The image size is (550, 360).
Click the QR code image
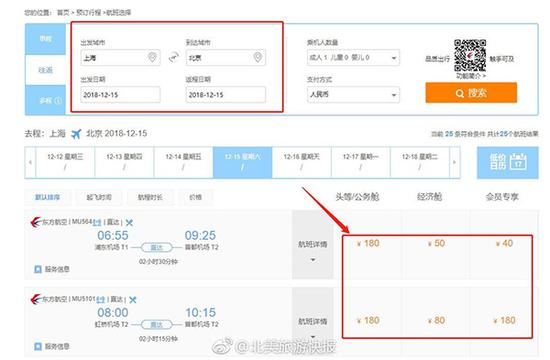(x=470, y=55)
